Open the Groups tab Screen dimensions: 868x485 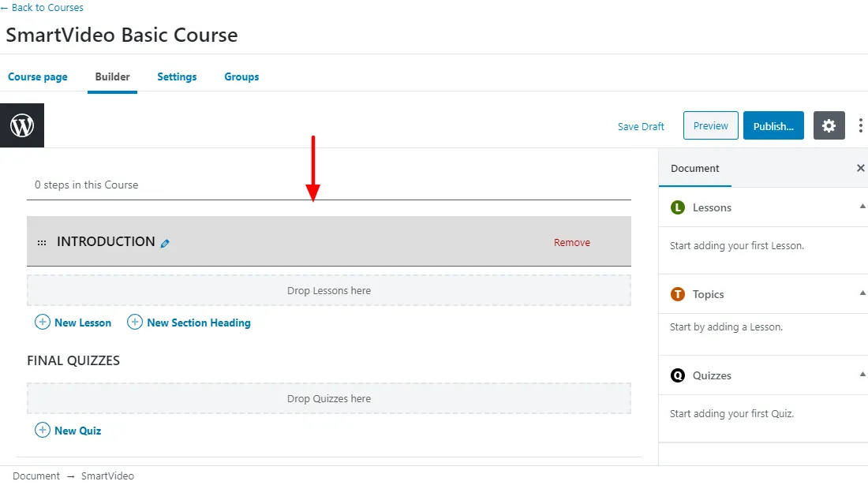[x=241, y=76]
